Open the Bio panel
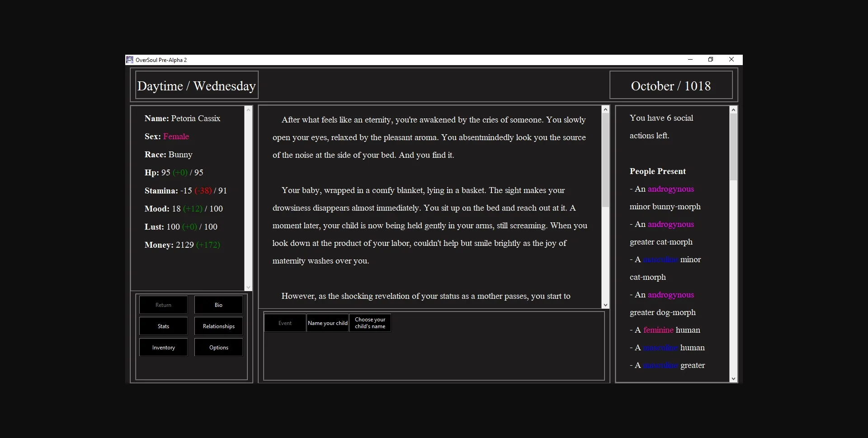The width and height of the screenshot is (868, 438). click(218, 305)
